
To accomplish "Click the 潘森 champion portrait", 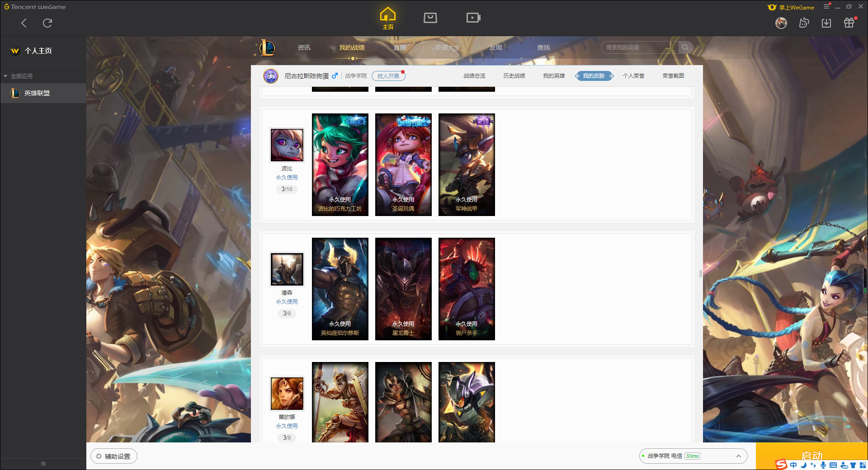I will [x=287, y=269].
